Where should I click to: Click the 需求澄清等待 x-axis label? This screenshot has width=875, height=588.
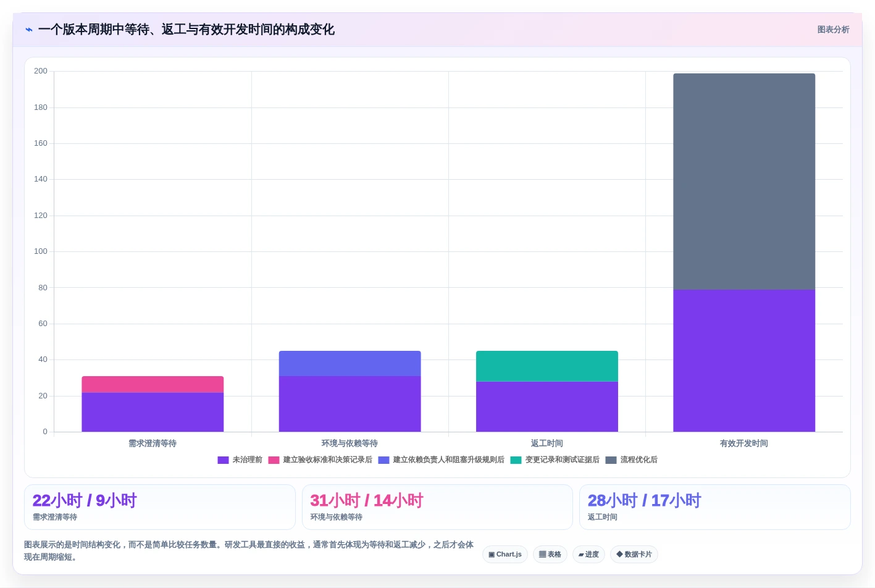153,443
